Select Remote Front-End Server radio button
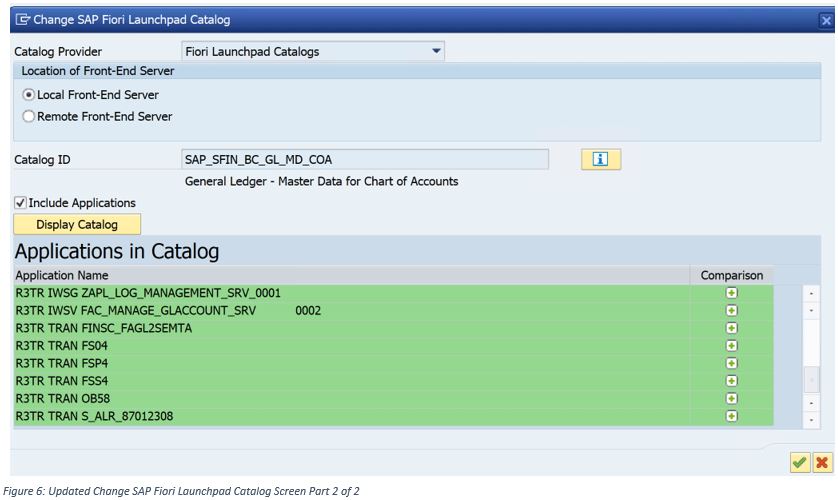Screen dimensions: 838x500 click(x=28, y=116)
